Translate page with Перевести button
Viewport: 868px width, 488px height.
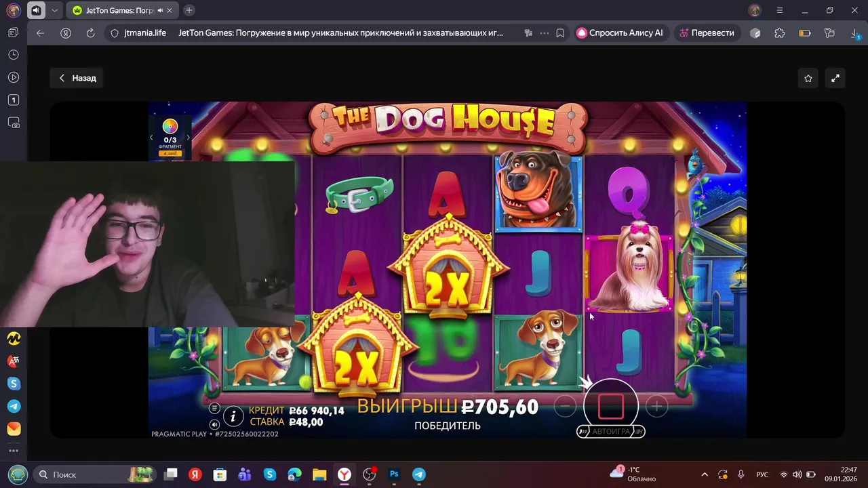coord(707,33)
